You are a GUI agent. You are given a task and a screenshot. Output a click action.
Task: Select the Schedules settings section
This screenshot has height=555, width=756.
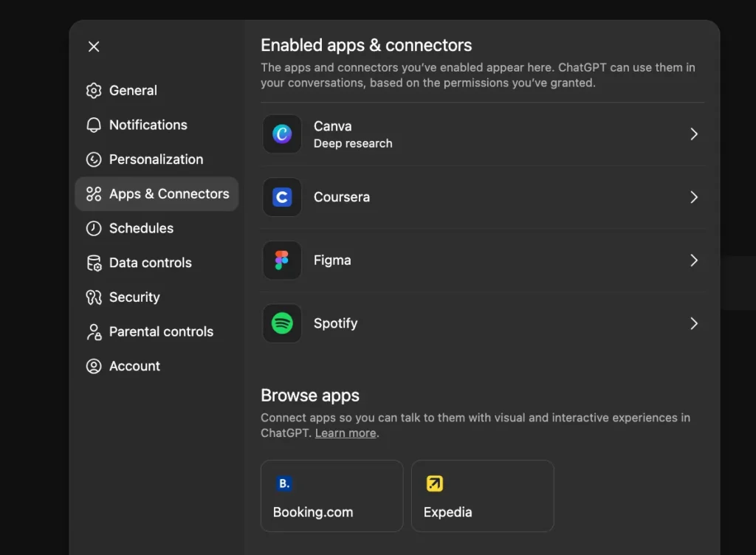point(141,228)
